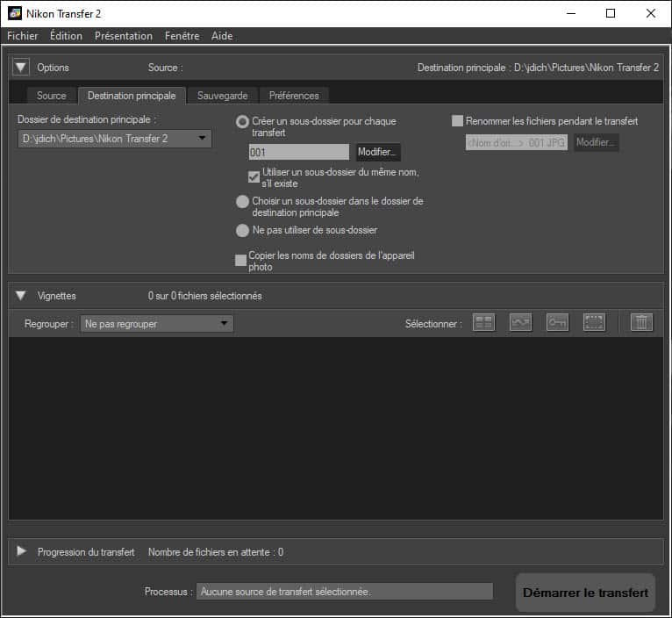The width and height of the screenshot is (672, 618).
Task: Click the trash delete icon
Action: click(641, 322)
